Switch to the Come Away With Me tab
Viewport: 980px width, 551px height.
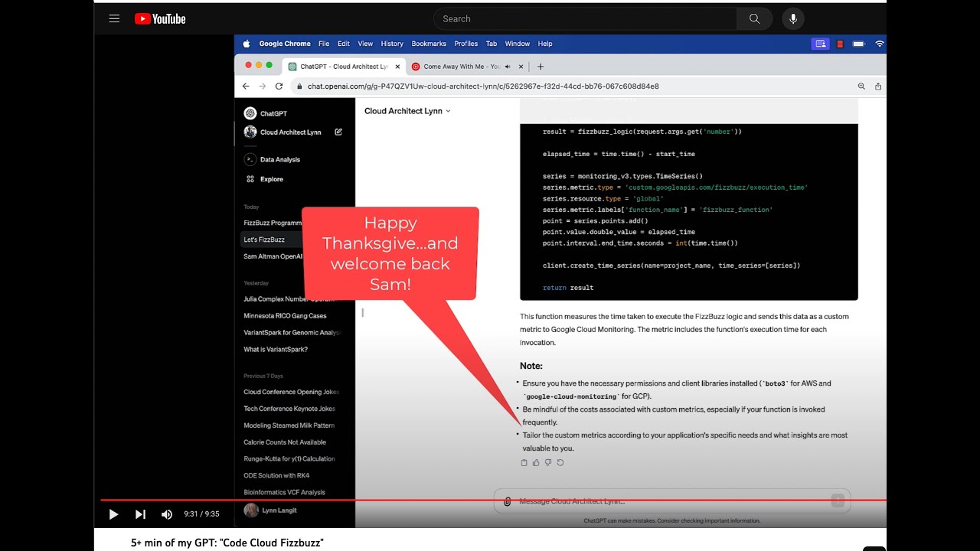(x=467, y=67)
